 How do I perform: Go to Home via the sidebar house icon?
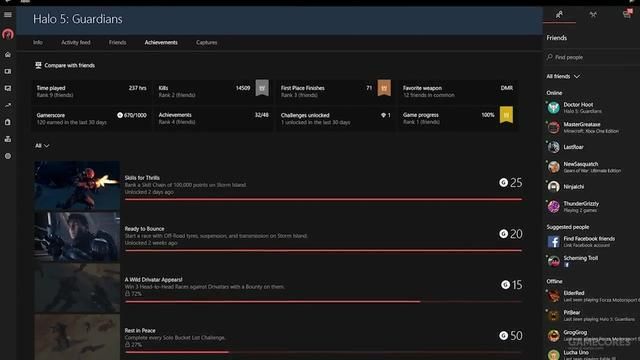point(8,54)
